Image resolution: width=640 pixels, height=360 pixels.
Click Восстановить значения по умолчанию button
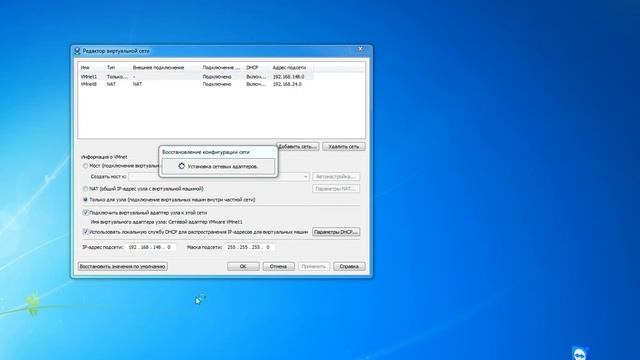pos(122,266)
